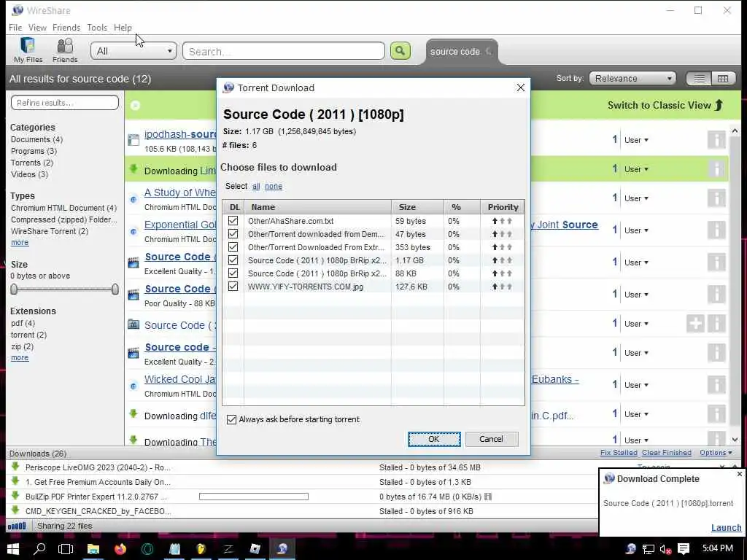Click green arrow of Periscope LiveOMG download

point(15,467)
